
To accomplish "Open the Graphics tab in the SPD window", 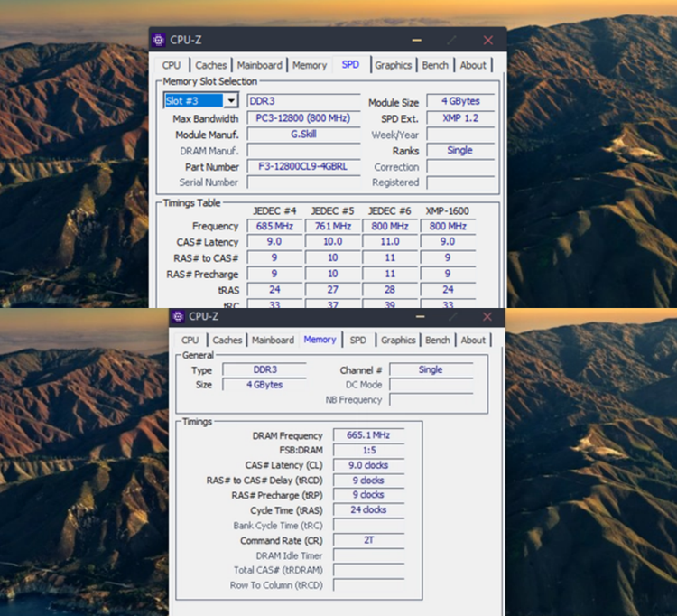I will click(394, 65).
